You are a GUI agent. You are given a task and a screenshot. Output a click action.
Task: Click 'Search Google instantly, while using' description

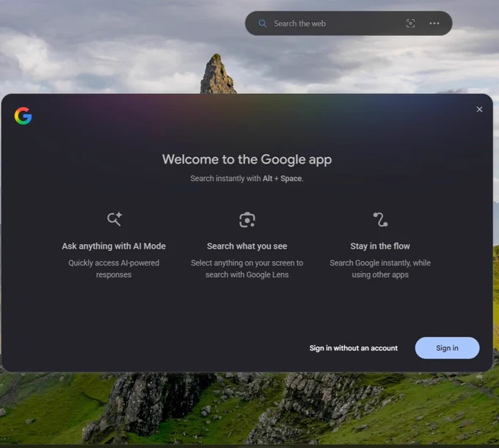tap(380, 268)
